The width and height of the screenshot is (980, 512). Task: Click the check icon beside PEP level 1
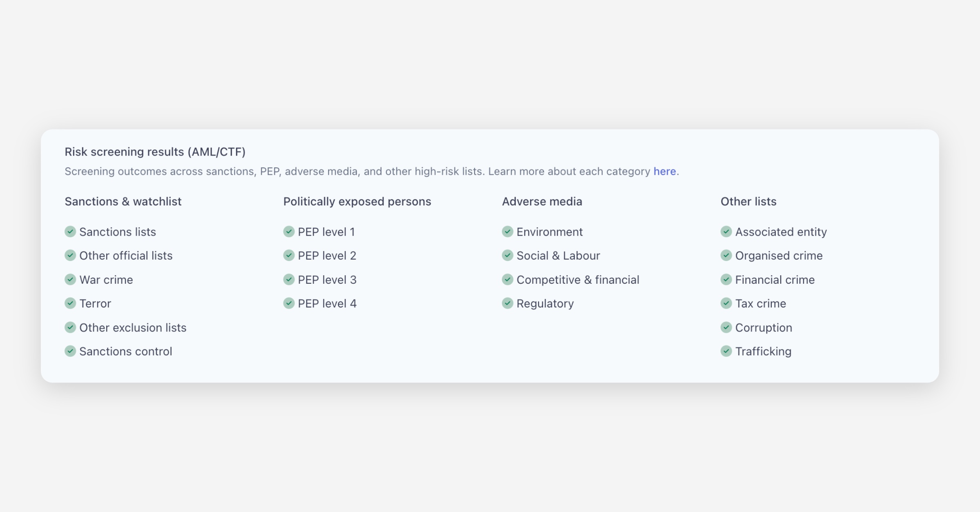(289, 232)
